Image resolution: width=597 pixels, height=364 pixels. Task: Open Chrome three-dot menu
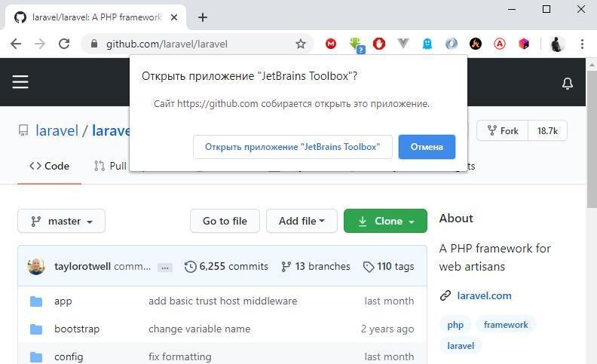[x=582, y=44]
